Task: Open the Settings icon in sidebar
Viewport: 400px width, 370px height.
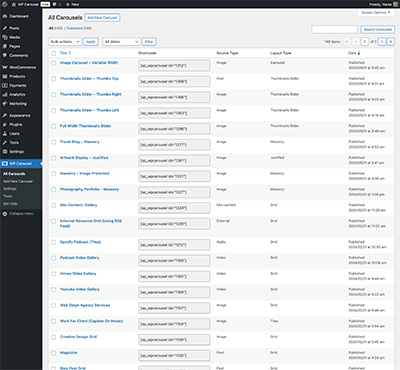Action: tap(5, 152)
